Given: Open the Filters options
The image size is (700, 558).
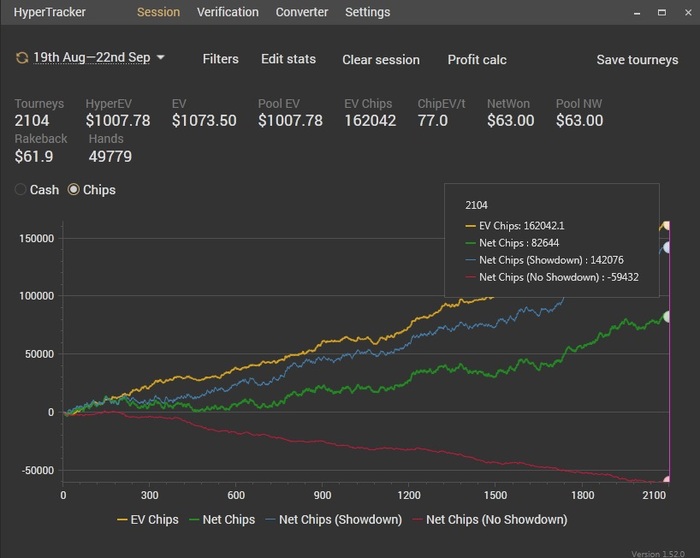Looking at the screenshot, I should (220, 59).
